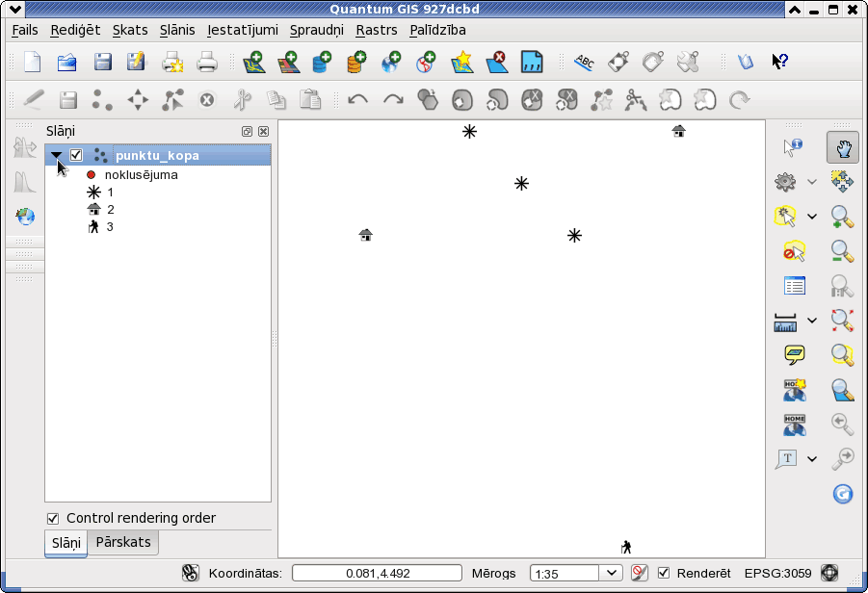Switch to the Pārskats tab

[123, 542]
